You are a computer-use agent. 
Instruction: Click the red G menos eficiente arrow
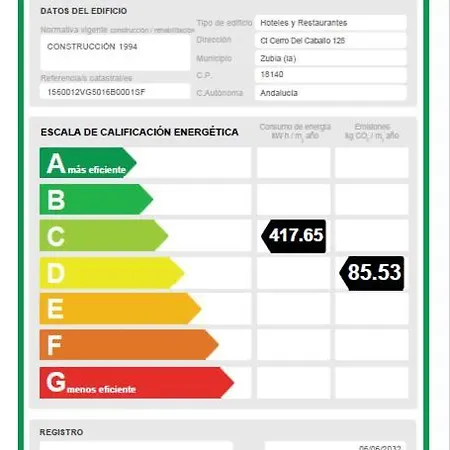(137, 383)
